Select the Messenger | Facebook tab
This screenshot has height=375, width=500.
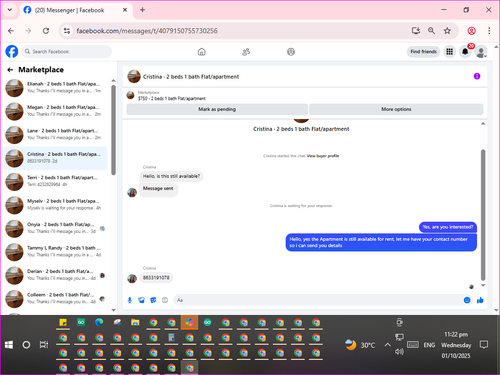(x=75, y=10)
